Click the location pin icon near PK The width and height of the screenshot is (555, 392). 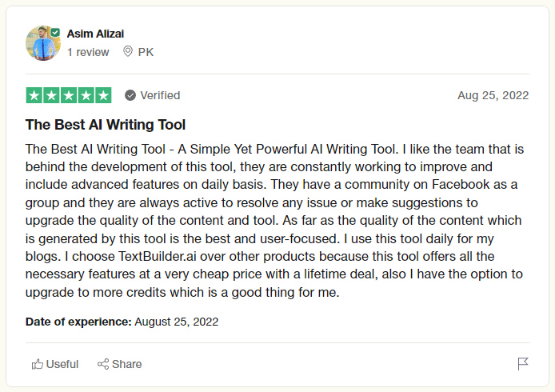tap(128, 51)
